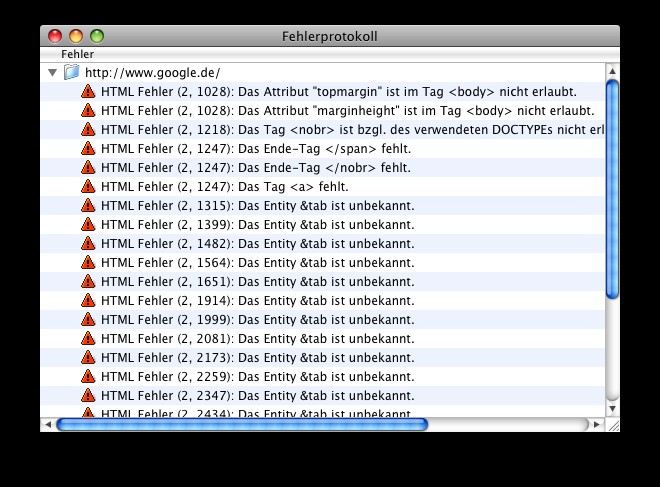This screenshot has height=487, width=660.
Task: Click the scroll left arrow
Action: pos(47,425)
